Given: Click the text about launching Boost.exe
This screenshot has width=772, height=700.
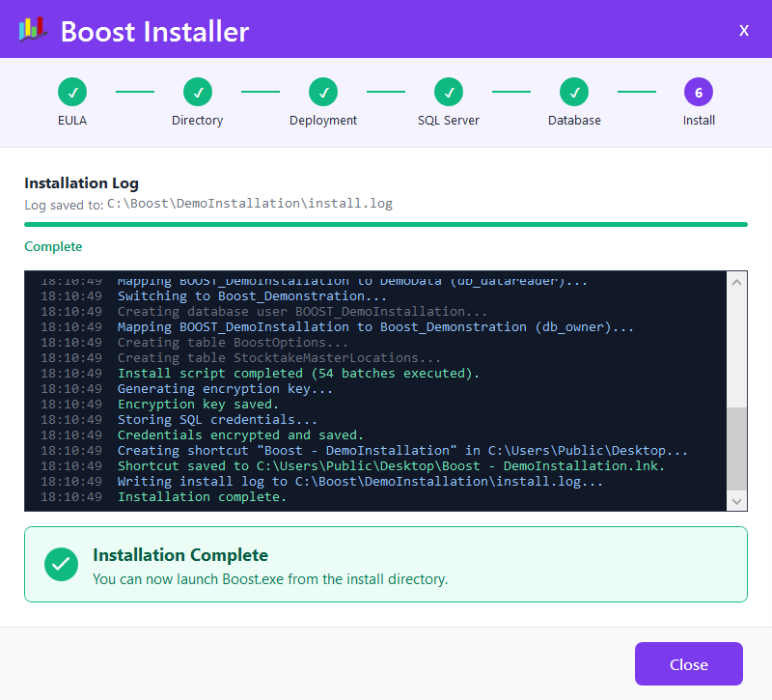Looking at the screenshot, I should tap(270, 578).
